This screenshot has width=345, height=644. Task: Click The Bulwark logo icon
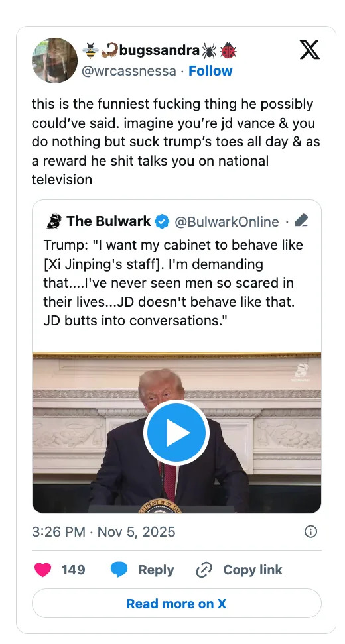coord(54,221)
